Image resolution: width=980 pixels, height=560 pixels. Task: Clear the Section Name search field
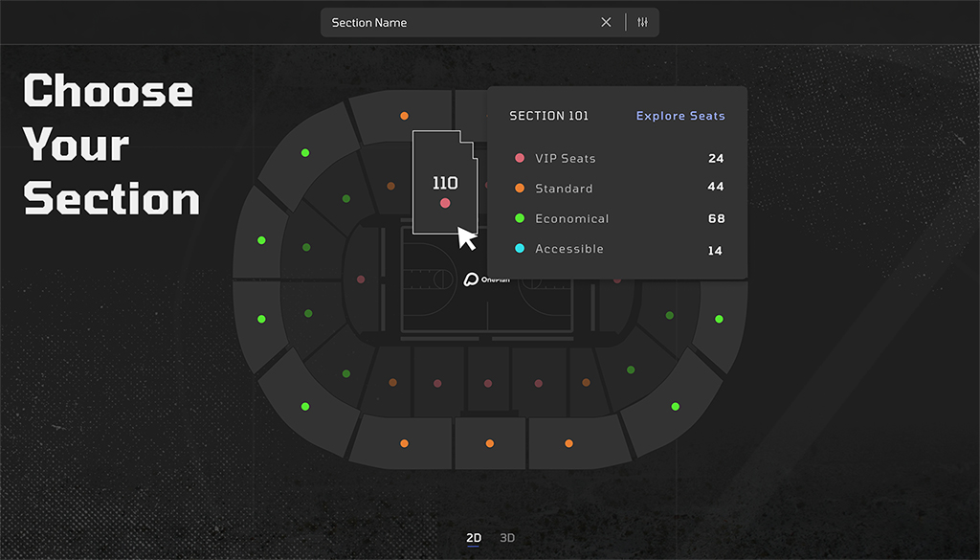(606, 23)
